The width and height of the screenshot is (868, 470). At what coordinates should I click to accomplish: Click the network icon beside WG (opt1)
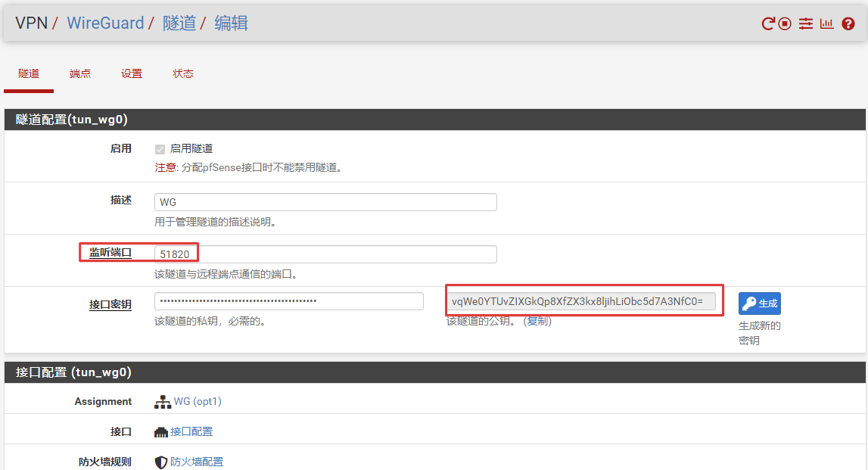(x=163, y=402)
